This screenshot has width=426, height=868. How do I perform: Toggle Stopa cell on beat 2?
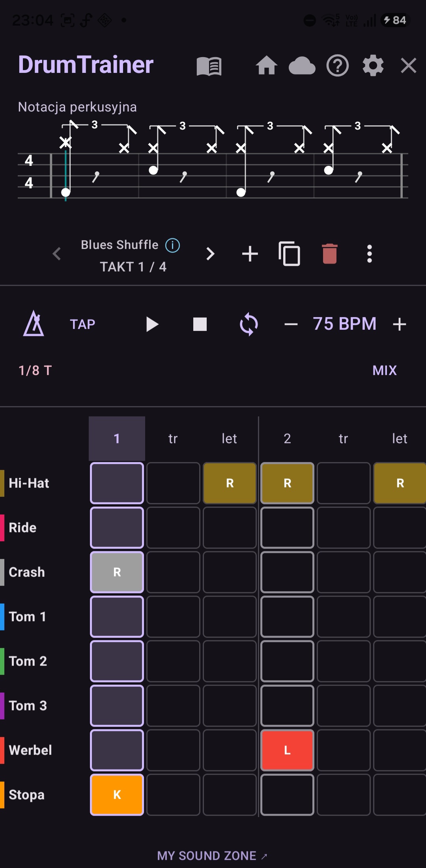tap(287, 795)
